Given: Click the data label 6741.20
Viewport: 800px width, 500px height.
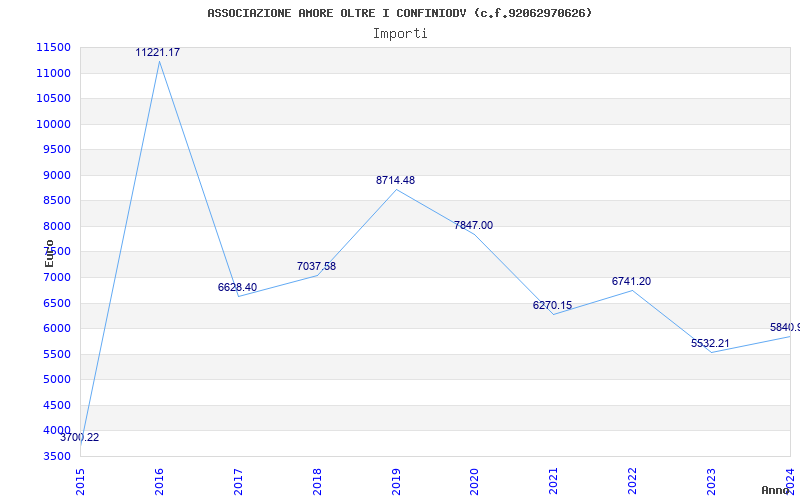Looking at the screenshot, I should pyautogui.click(x=632, y=281).
